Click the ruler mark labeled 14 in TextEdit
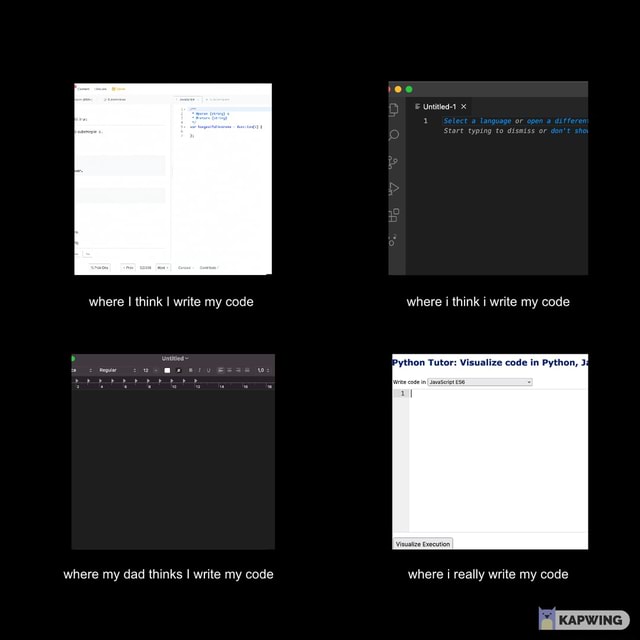 point(222,386)
